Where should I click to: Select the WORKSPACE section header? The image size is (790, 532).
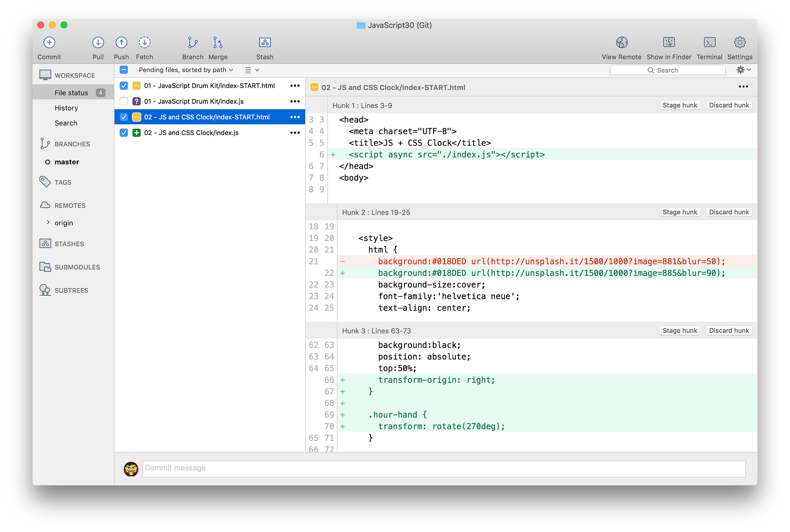click(x=75, y=75)
